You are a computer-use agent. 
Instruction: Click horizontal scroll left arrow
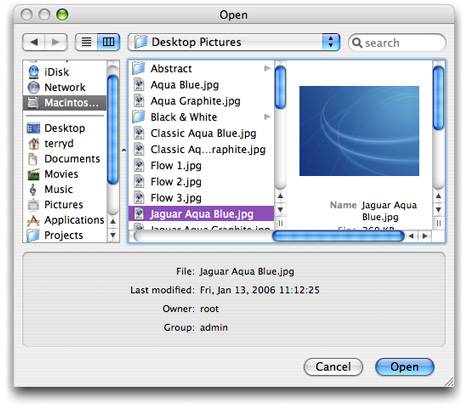412,236
